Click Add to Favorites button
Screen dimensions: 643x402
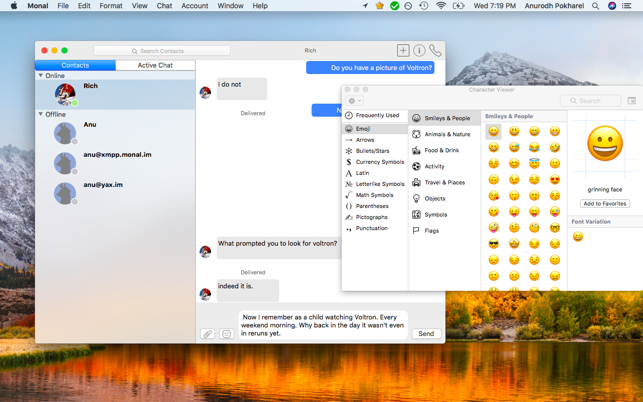coord(604,203)
